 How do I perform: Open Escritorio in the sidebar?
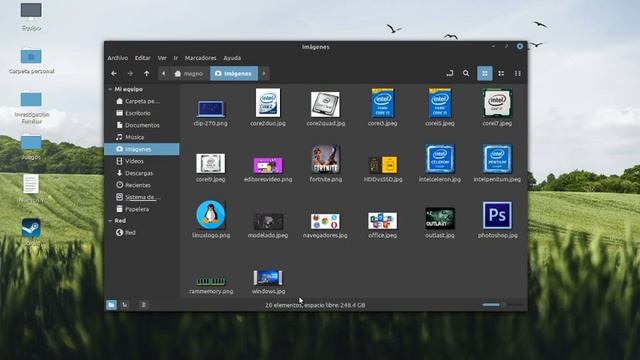142,113
